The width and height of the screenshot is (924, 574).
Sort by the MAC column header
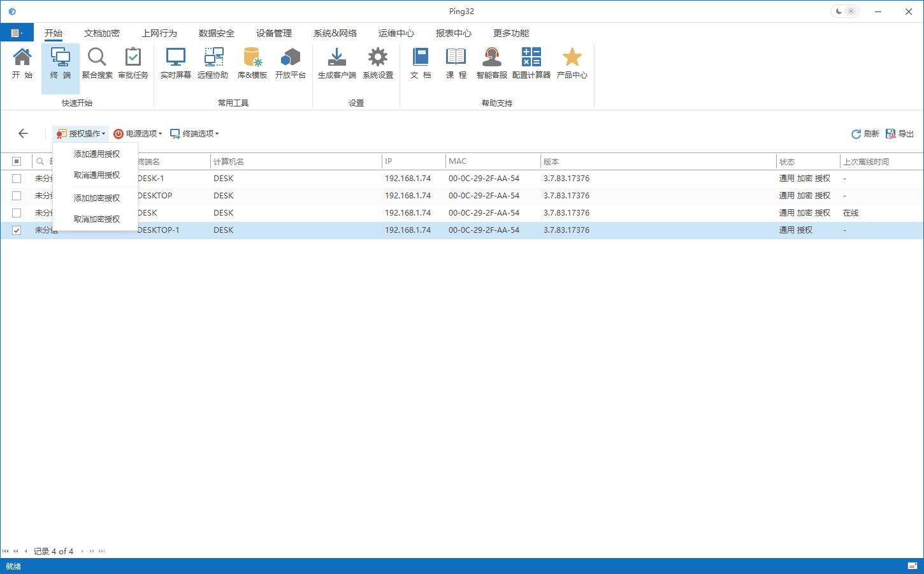(x=493, y=161)
